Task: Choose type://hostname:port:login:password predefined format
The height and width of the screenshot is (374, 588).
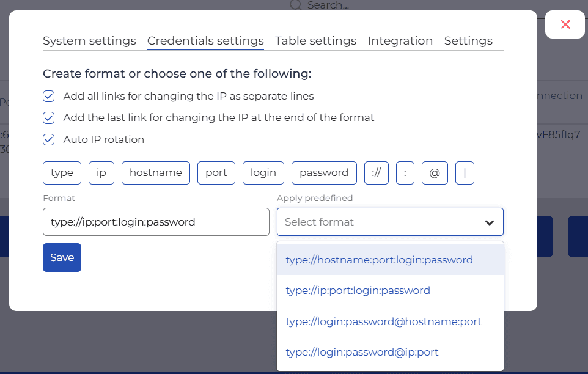Action: click(379, 260)
